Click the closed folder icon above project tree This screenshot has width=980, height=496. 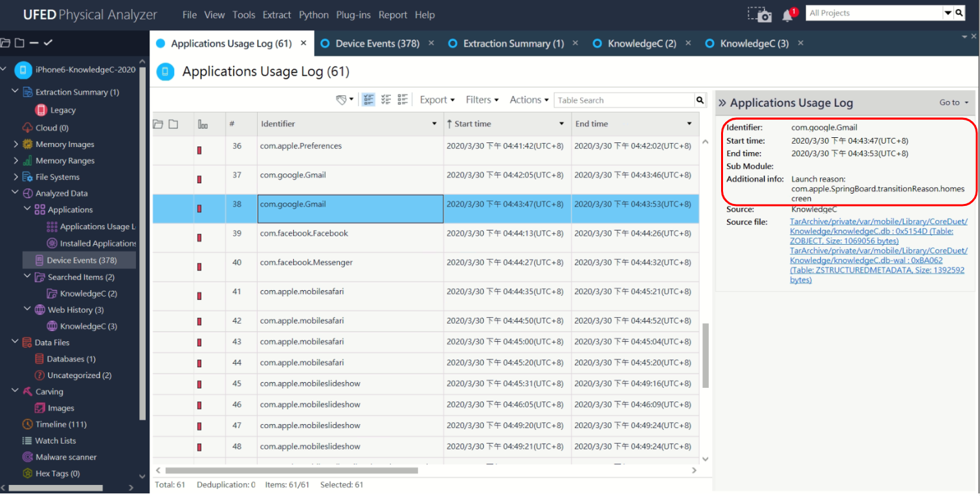(x=19, y=43)
